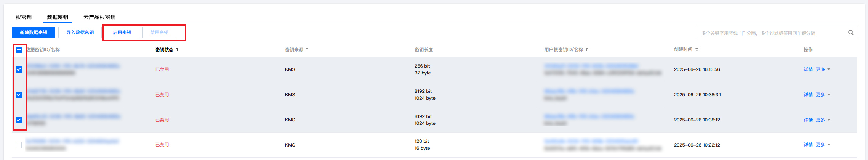Viewport: 868px width, 160px height.
Task: Click the 禁用密钥 button
Action: tap(159, 32)
